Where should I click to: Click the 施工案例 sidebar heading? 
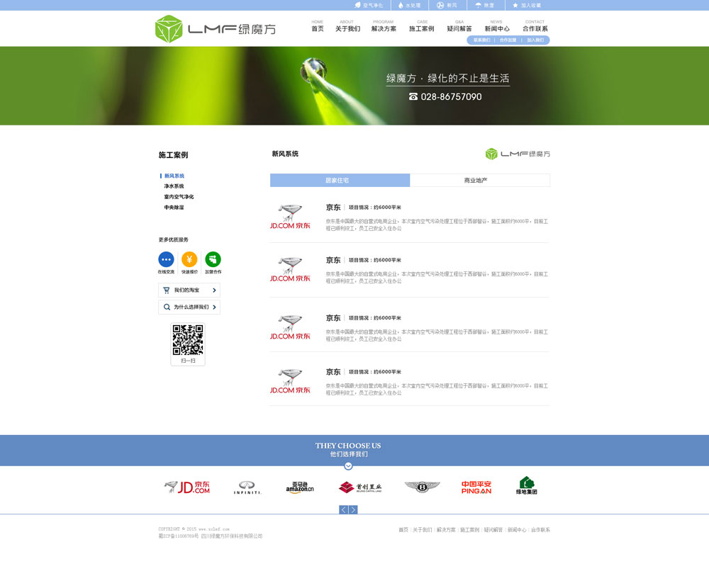click(173, 155)
